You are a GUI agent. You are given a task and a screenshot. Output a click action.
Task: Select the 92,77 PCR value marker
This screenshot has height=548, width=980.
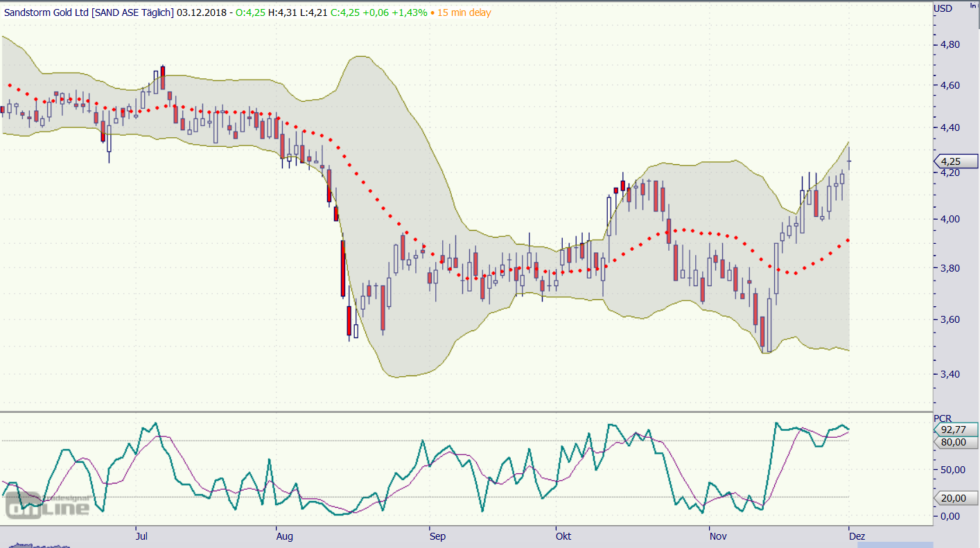[x=957, y=429]
